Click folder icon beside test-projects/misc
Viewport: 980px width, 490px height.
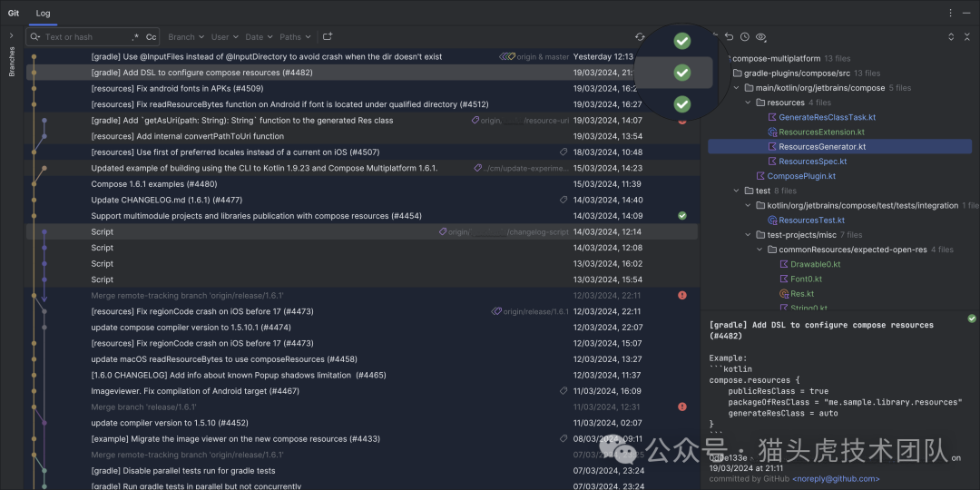760,235
